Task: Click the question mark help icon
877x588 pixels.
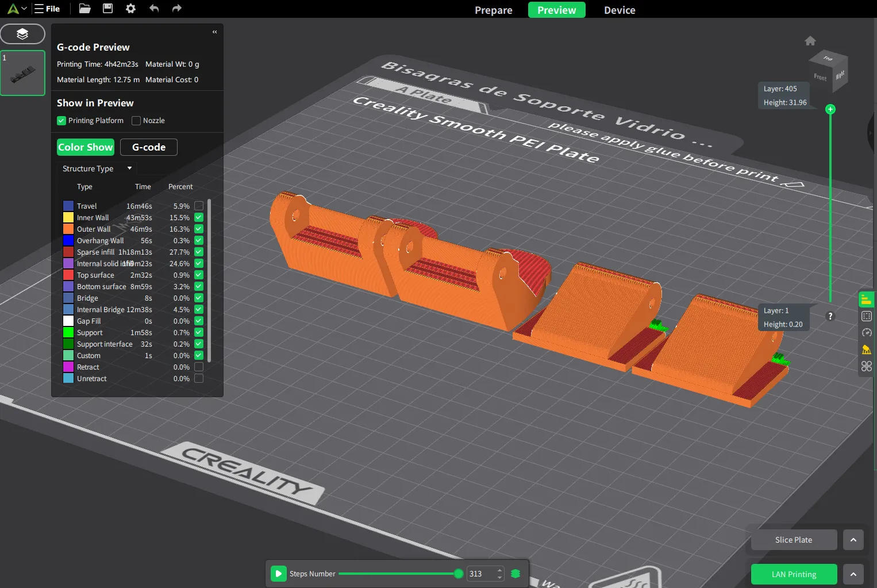Action: tap(830, 316)
